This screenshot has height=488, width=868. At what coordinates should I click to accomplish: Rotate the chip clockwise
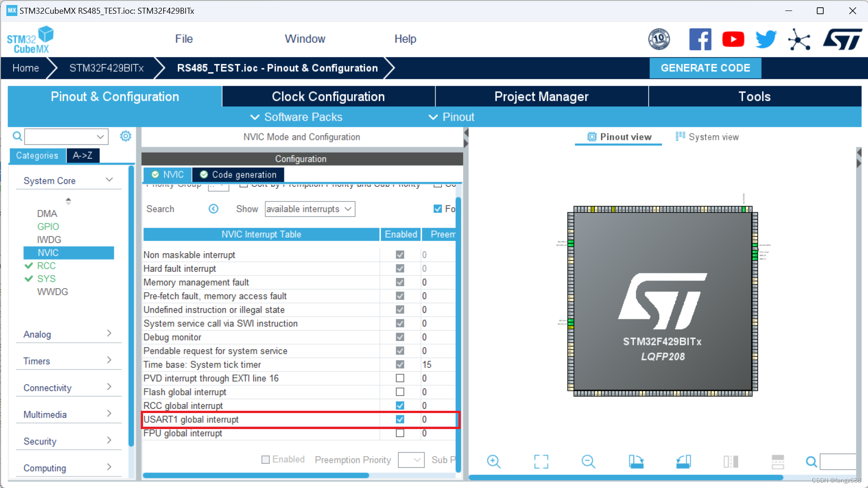[x=636, y=461]
